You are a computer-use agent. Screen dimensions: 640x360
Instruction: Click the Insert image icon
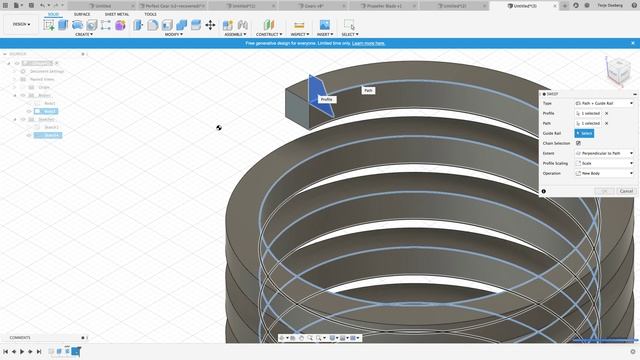click(x=324, y=25)
